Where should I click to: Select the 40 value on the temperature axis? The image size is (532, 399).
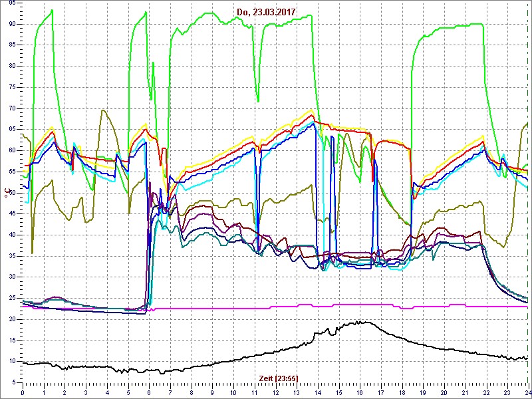click(11, 235)
